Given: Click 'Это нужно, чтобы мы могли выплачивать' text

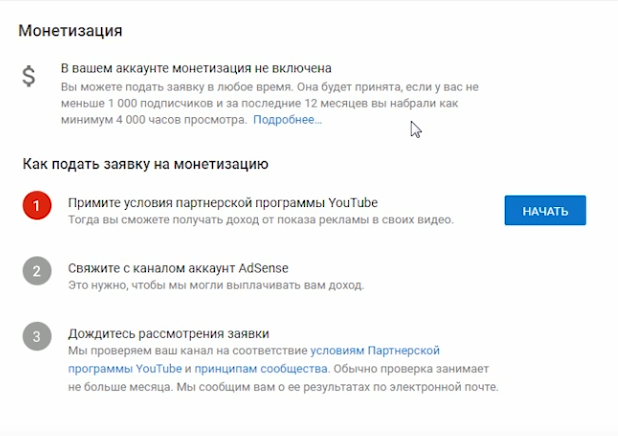Looking at the screenshot, I should point(215,285).
